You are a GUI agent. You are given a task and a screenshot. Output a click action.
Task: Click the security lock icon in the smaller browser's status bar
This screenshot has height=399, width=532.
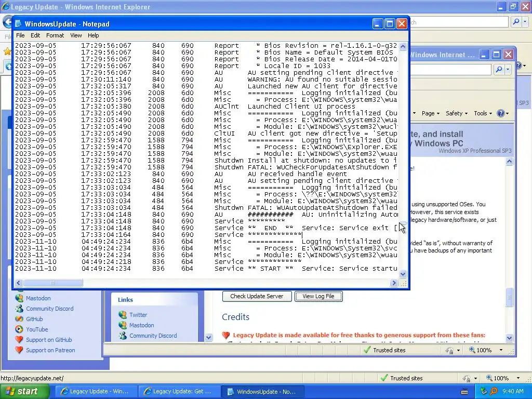pos(449,350)
